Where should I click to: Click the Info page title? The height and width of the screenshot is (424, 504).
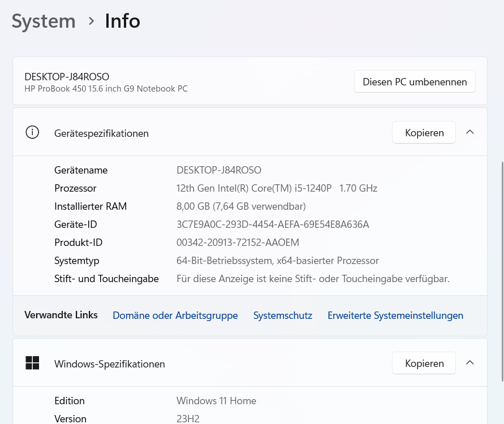point(122,21)
